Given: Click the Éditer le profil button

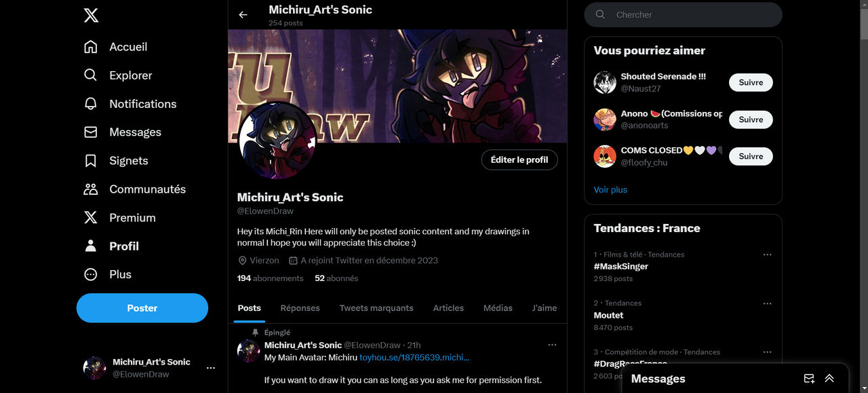Looking at the screenshot, I should tap(519, 160).
